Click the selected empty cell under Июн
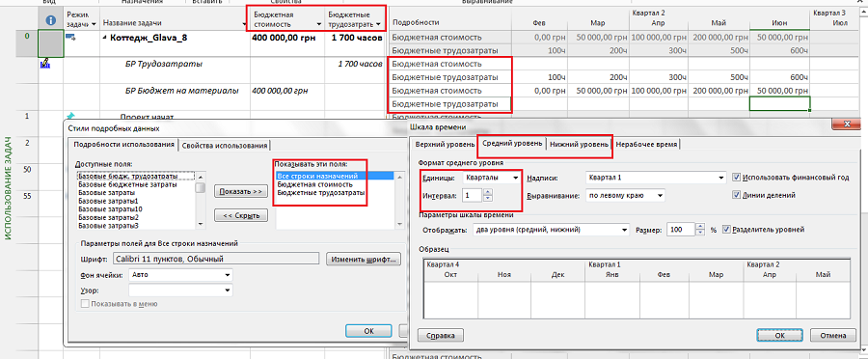 (x=779, y=103)
